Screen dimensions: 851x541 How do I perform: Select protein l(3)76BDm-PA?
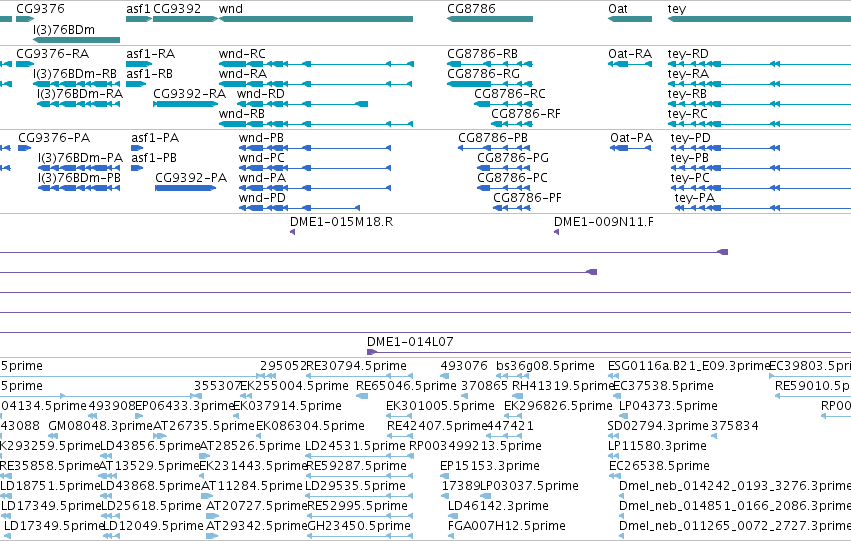pos(80,158)
